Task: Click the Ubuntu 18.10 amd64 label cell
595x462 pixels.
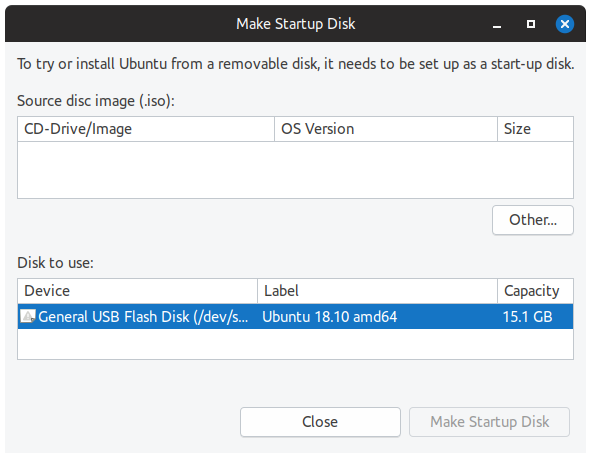Action: (329, 317)
